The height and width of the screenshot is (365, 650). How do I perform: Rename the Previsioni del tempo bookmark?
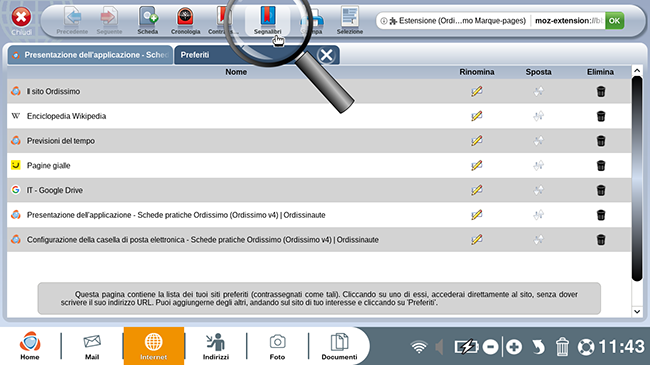point(477,141)
